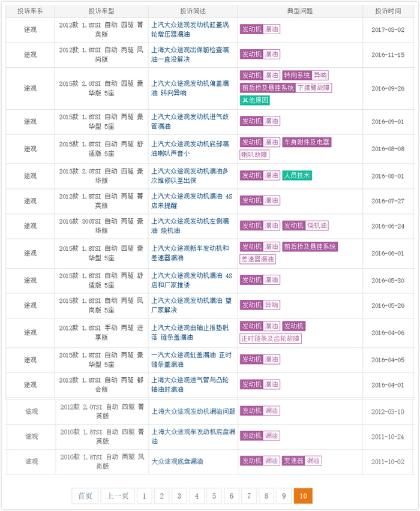Select page 9 in the pagination bar
This screenshot has height=511, width=420.
tap(284, 495)
